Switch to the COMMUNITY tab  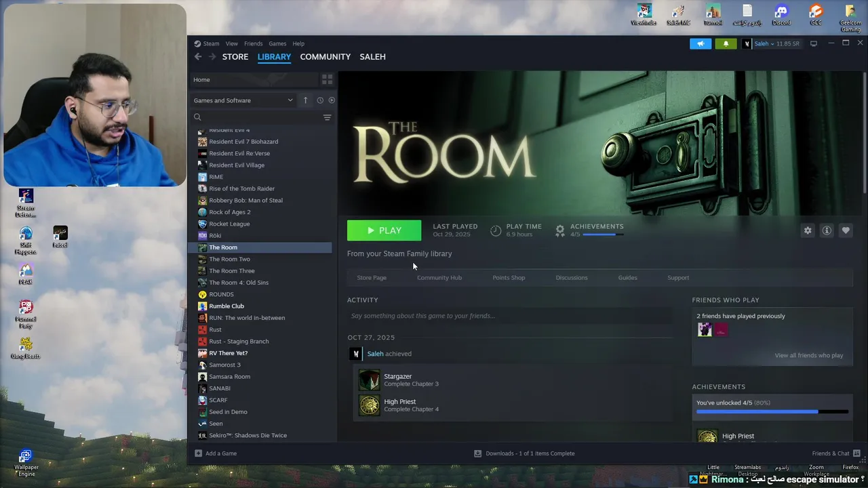(325, 57)
